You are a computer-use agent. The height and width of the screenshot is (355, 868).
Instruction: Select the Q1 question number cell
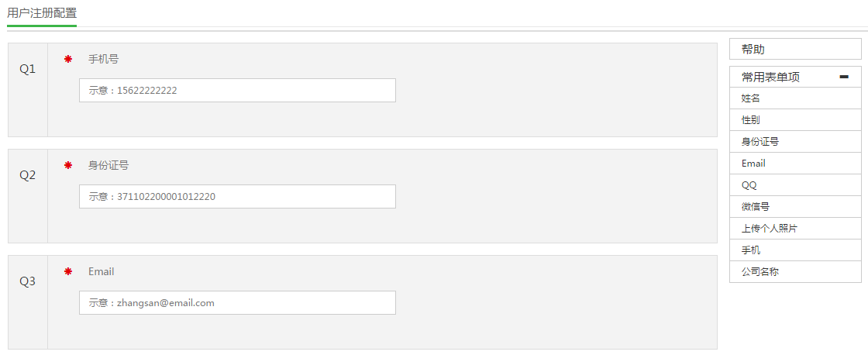(x=28, y=69)
